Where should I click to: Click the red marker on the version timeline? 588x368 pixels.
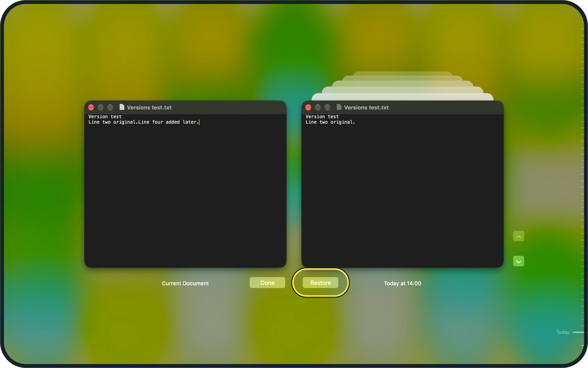pos(582,339)
